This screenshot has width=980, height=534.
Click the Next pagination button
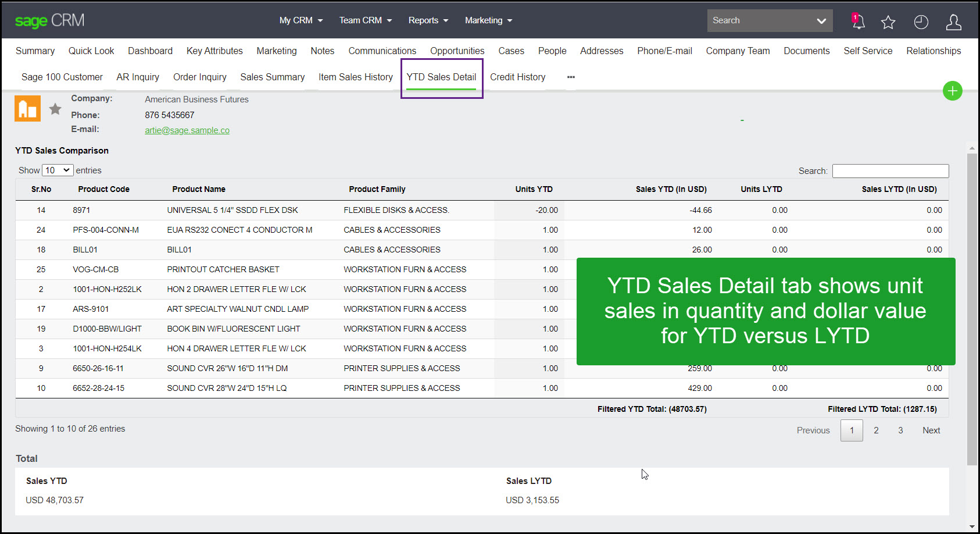click(931, 430)
